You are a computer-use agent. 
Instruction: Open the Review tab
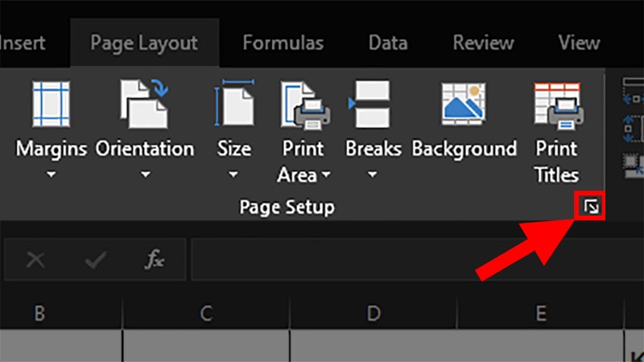click(x=484, y=43)
